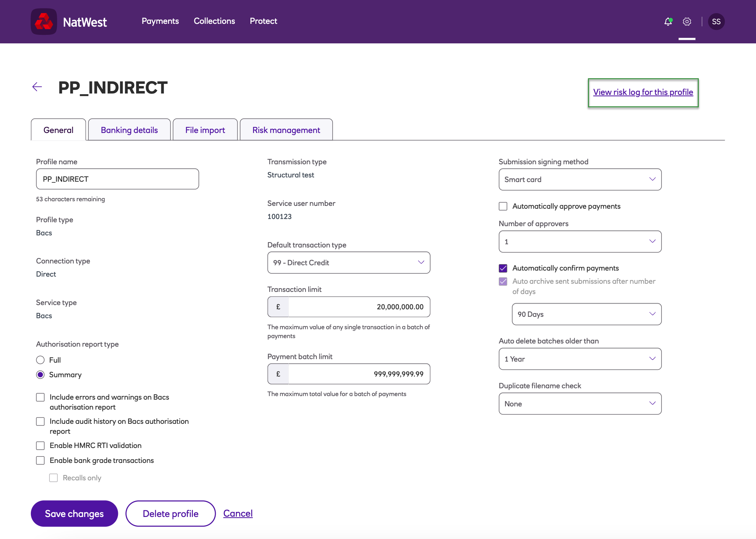The width and height of the screenshot is (756, 539).
Task: Expand Auto delete batches older than dropdown
Action: click(580, 359)
